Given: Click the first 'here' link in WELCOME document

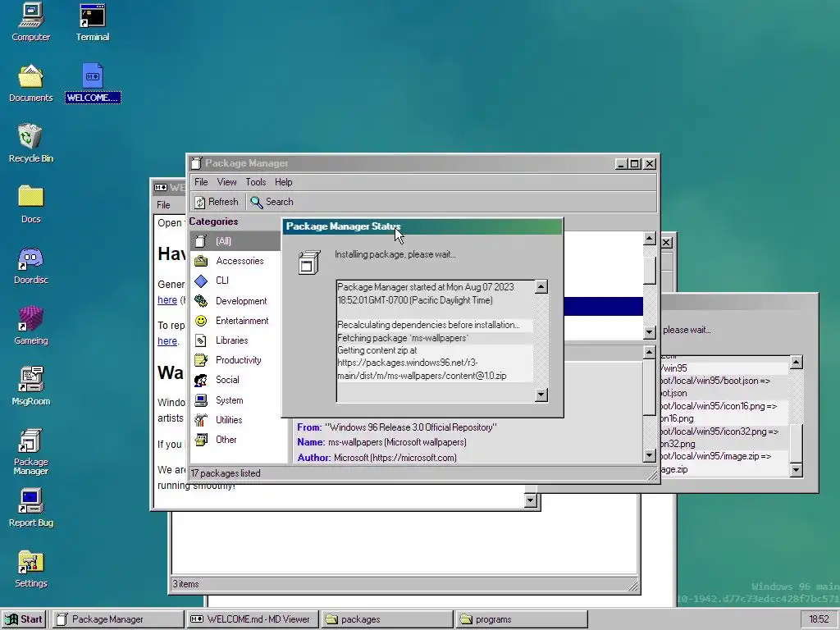Looking at the screenshot, I should click(167, 300).
